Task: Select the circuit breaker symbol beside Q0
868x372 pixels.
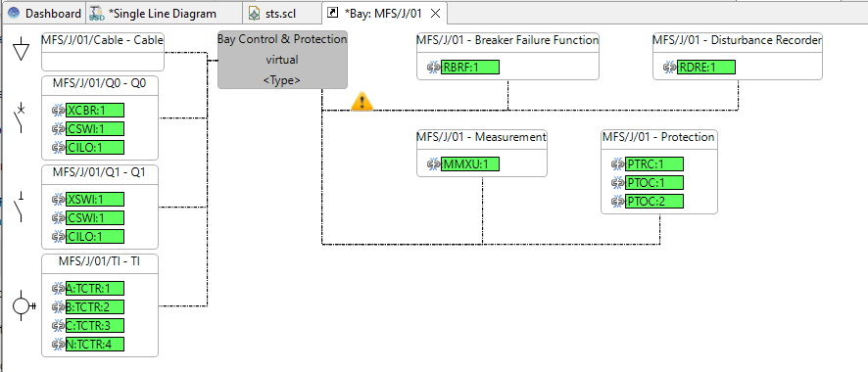Action: (x=20, y=117)
